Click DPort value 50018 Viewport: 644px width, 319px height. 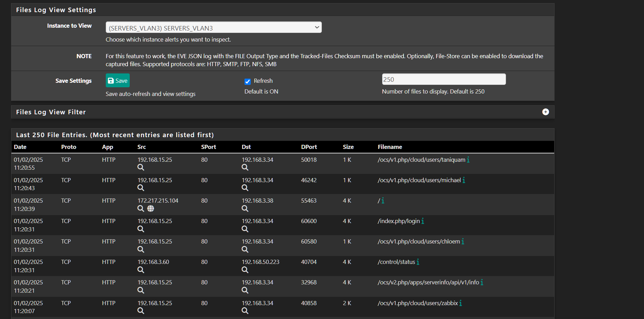point(309,160)
